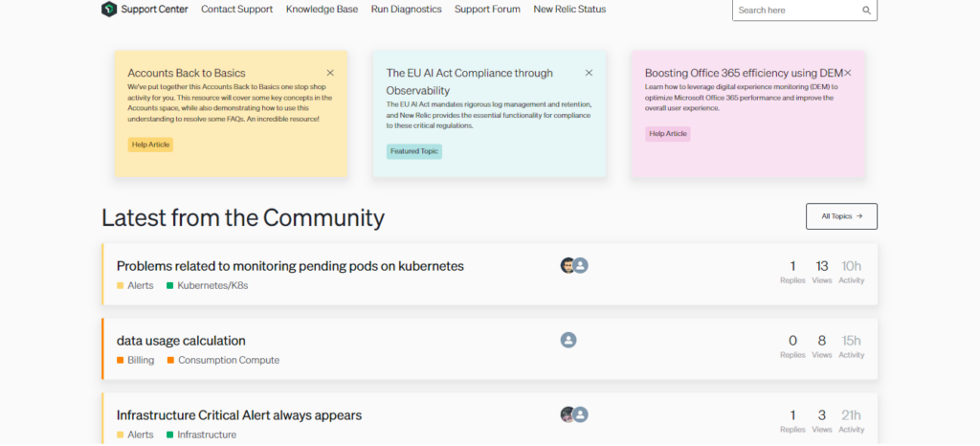Click the 21h activity time
The image size is (980, 446).
click(851, 415)
